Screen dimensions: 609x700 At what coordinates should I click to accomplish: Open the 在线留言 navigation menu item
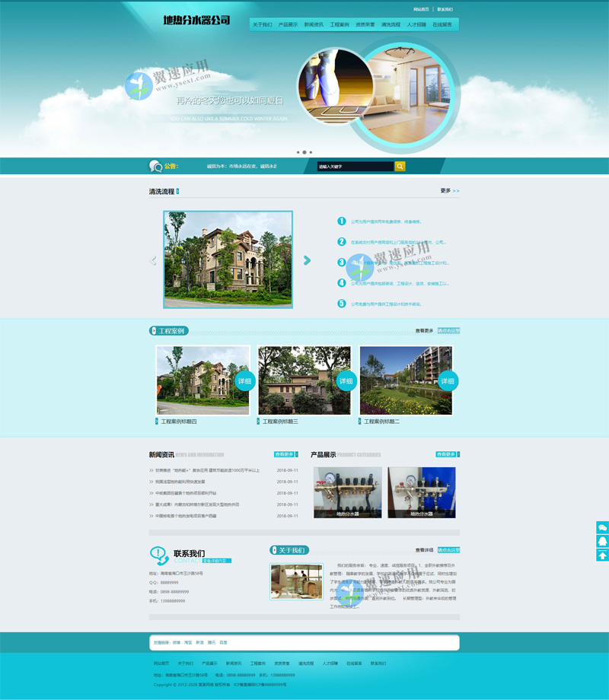pyautogui.click(x=442, y=24)
